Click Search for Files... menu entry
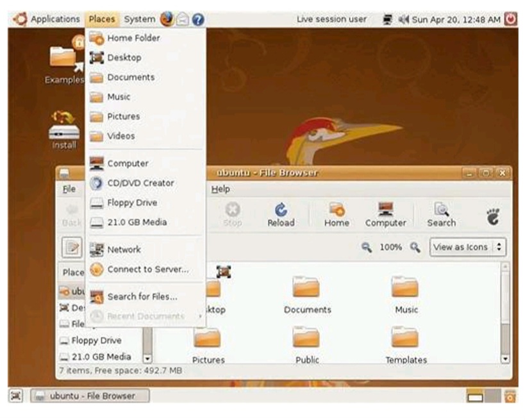Screen dimensions: 525x420 click(146, 297)
